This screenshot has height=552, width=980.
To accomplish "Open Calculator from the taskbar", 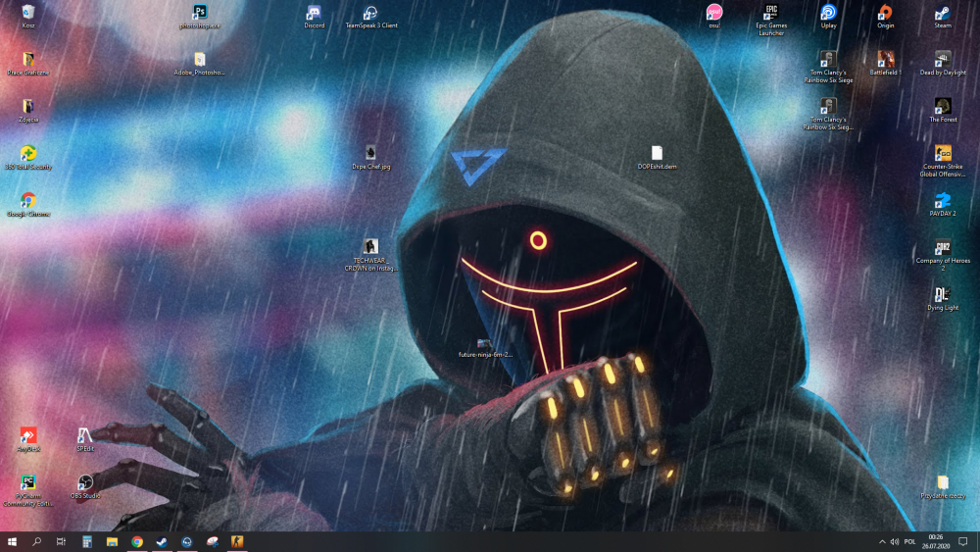I will 87,541.
